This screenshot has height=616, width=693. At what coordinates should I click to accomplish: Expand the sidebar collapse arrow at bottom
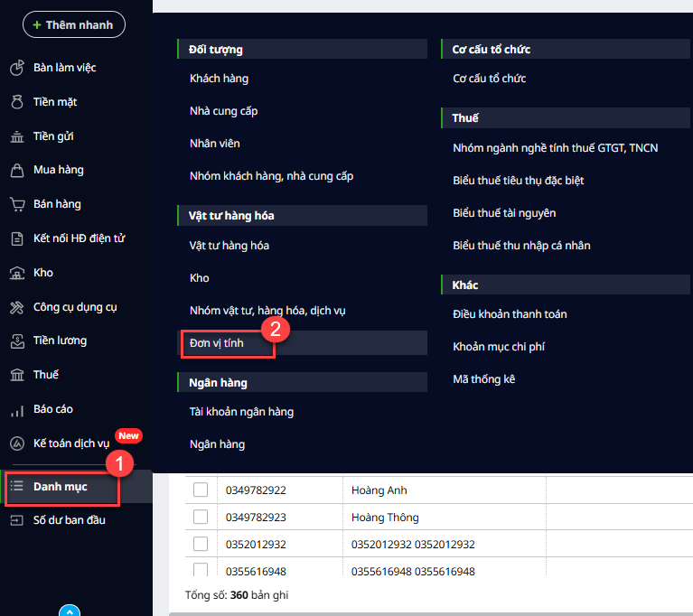pos(70,610)
